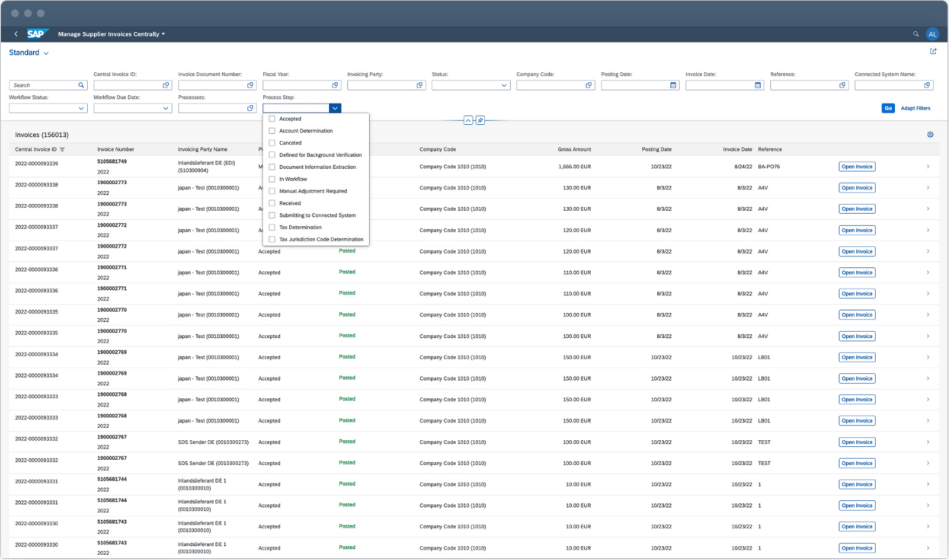Screen dimensions: 949x560
Task: Open table settings gear icon
Action: coord(930,134)
